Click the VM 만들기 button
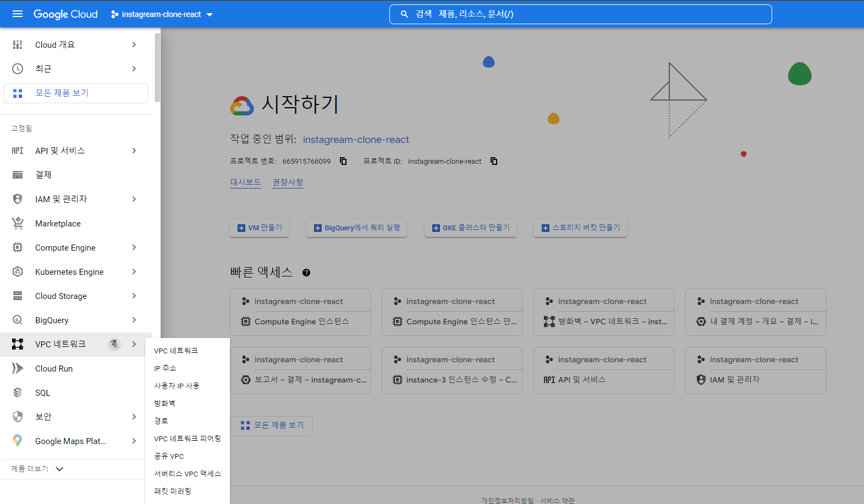Image resolution: width=864 pixels, height=504 pixels. point(259,228)
